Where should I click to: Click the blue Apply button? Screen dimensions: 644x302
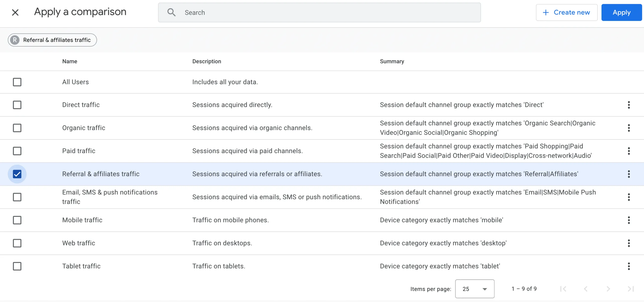click(x=622, y=12)
